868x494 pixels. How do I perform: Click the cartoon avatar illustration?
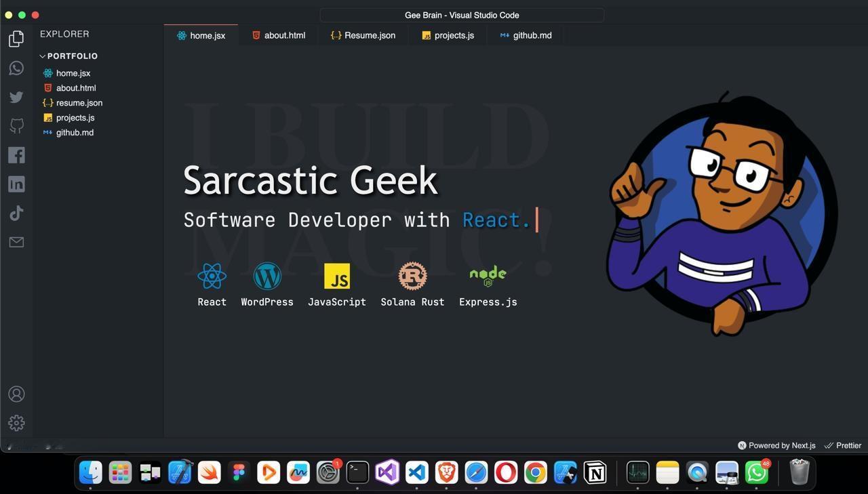pos(722,213)
